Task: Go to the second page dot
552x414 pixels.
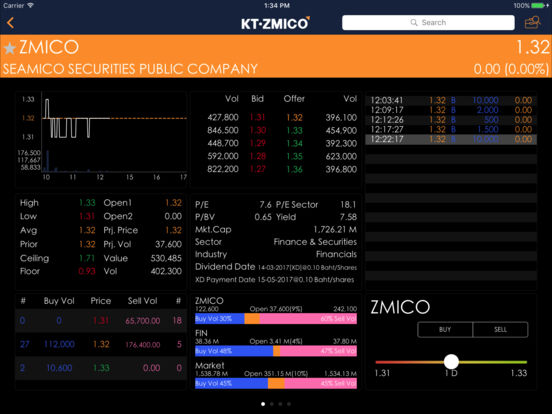Action: [272, 404]
